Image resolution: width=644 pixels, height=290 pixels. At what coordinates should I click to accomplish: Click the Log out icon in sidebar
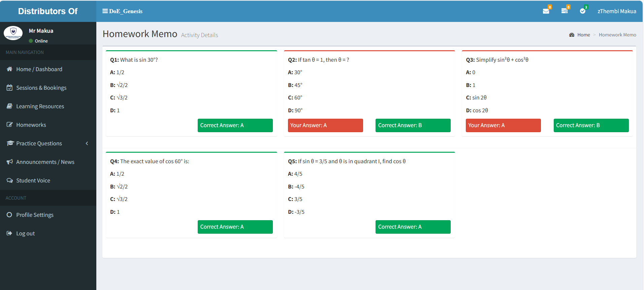point(9,233)
